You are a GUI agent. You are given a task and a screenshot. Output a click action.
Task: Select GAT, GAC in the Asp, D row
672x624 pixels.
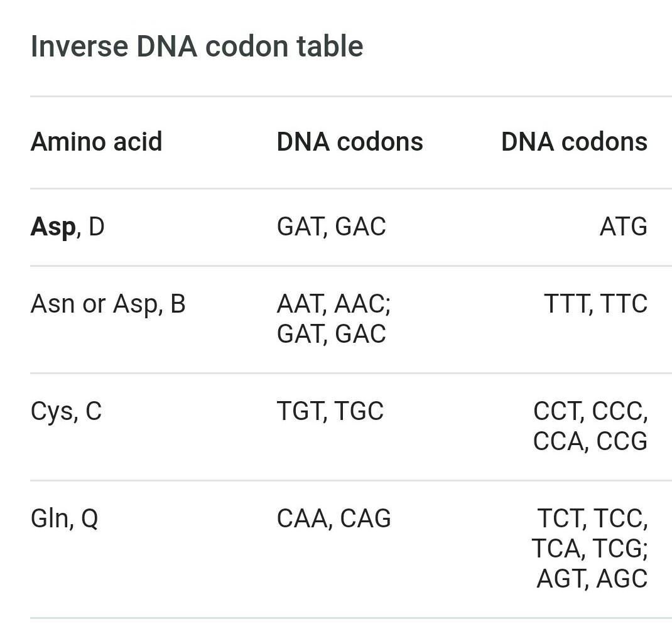click(x=331, y=227)
